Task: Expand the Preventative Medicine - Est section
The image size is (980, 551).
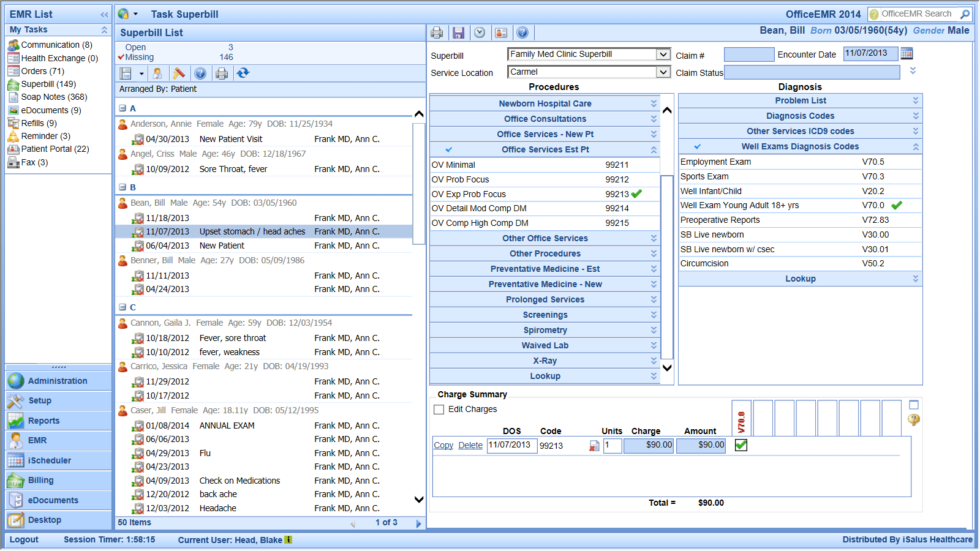Action: [x=545, y=269]
